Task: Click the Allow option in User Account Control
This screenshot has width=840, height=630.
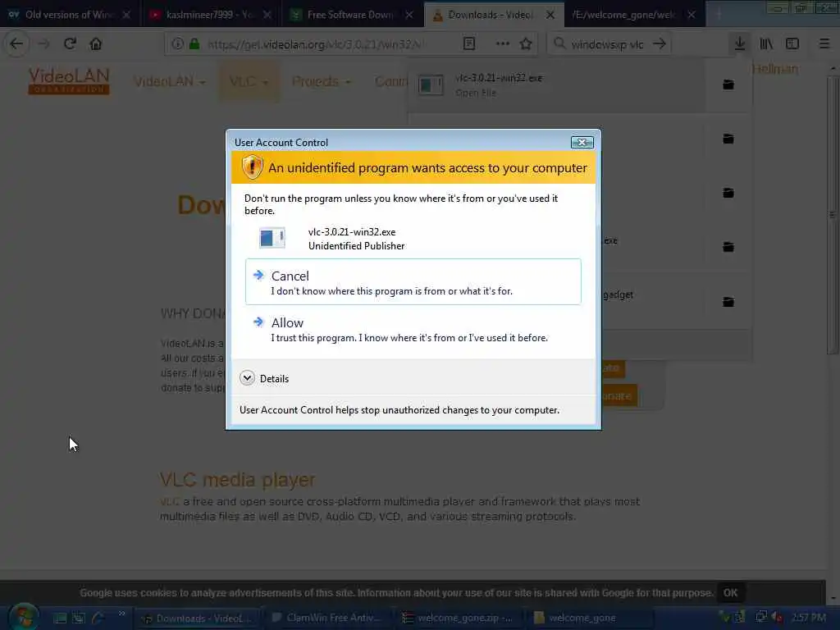Action: coord(413,330)
